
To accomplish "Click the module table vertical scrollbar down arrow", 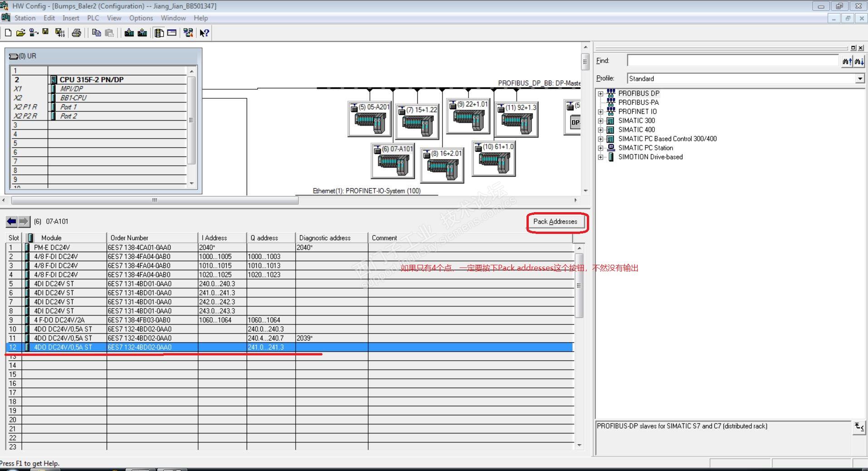I will 579,446.
